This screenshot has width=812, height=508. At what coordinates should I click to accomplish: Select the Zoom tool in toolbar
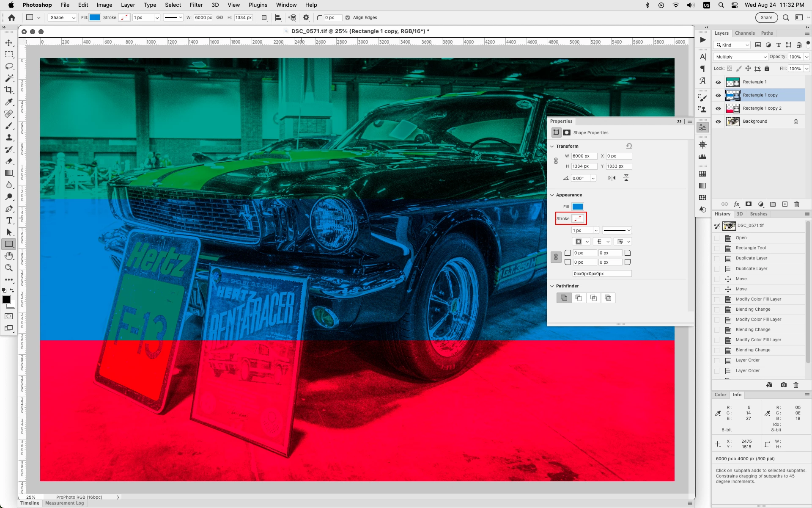click(9, 268)
